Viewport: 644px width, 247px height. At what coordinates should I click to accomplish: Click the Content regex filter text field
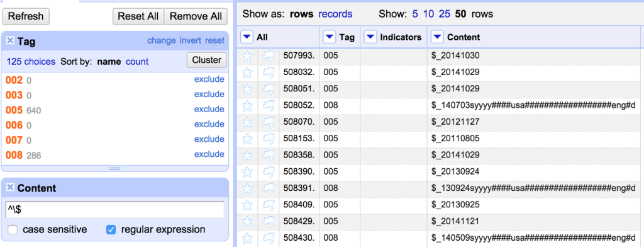tap(115, 209)
